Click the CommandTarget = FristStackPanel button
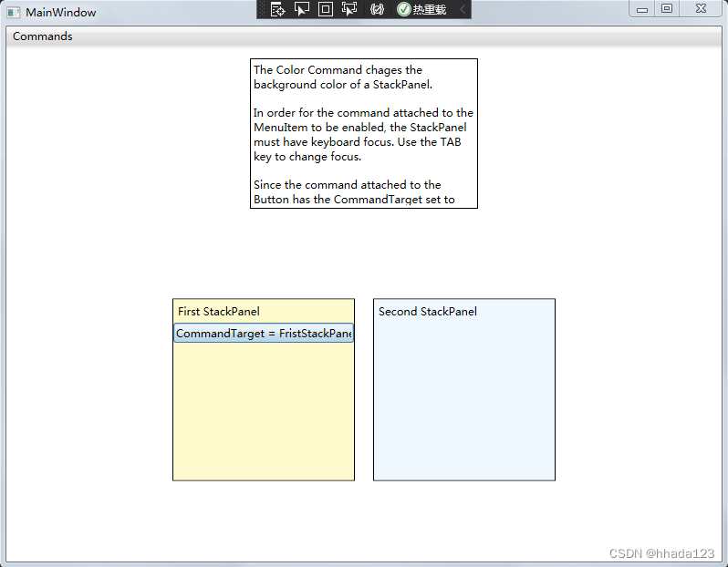Screen dimensions: 728x567 [x=264, y=333]
